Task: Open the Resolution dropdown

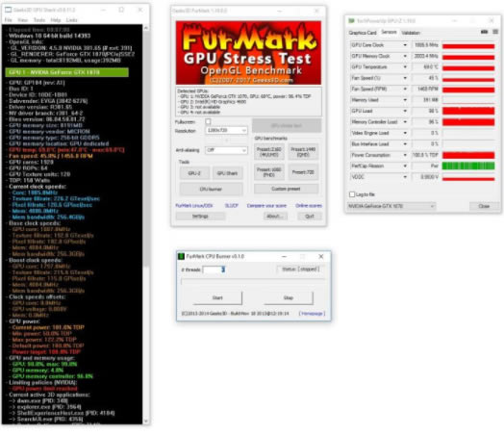Action: tap(226, 130)
